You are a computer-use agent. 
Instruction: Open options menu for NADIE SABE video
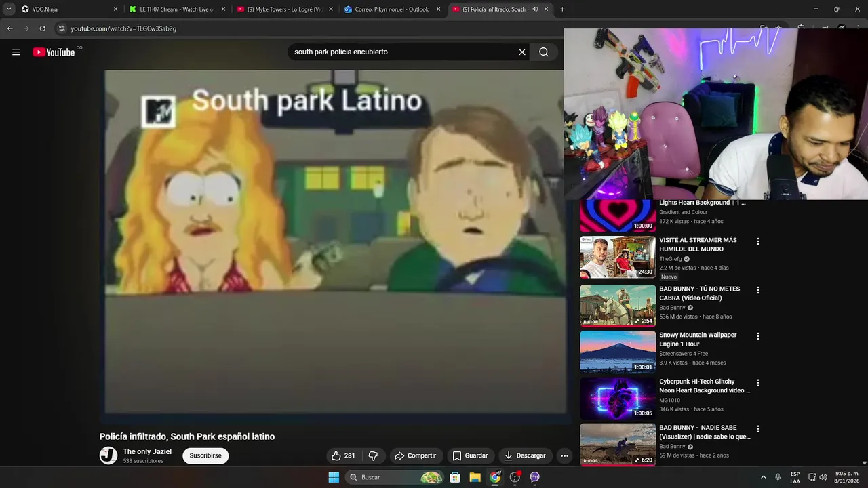coord(758,429)
